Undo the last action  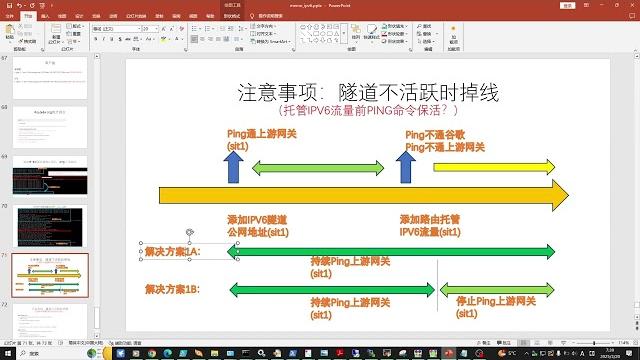[19, 5]
